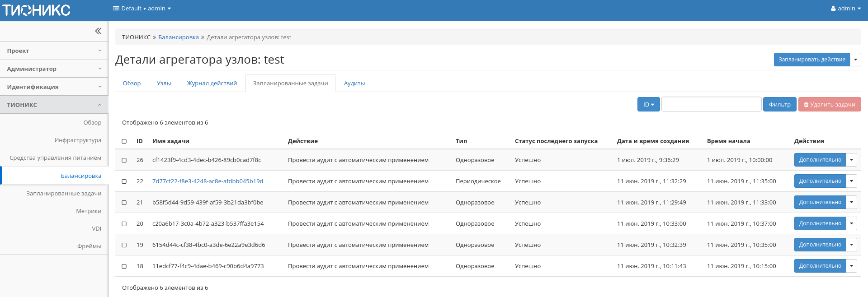Open task link 7d77cf22-f8e3-4248-ac8e-afdbb045b19d

point(208,181)
